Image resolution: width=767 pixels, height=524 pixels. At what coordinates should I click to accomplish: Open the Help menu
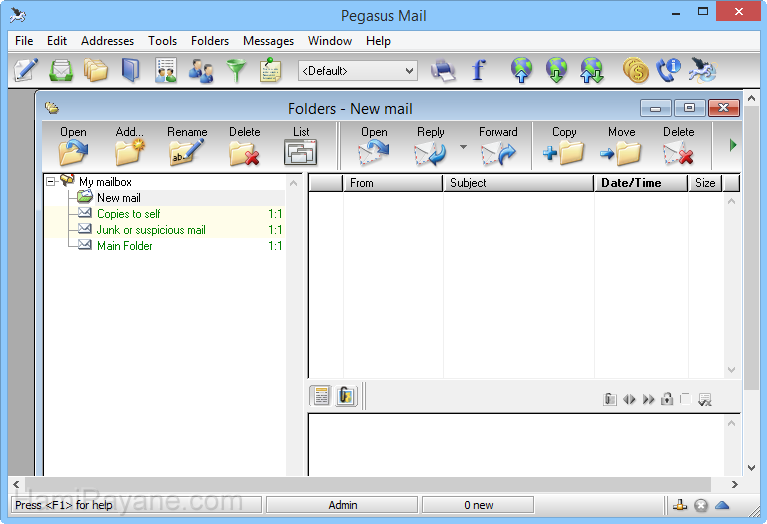point(378,41)
